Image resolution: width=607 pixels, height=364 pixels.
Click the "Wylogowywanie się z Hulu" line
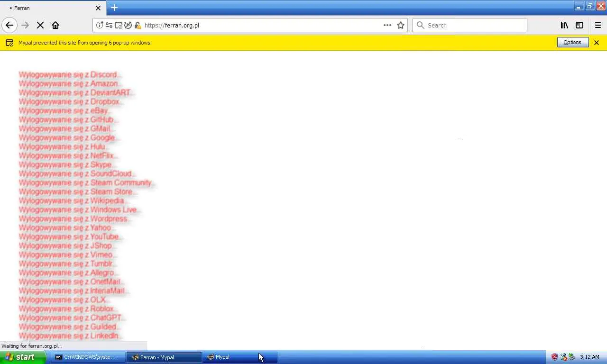[x=63, y=146]
